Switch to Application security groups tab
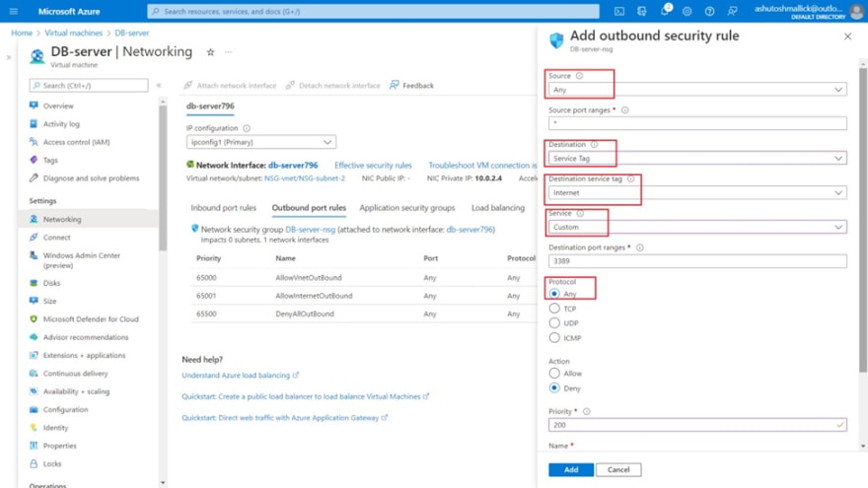 tap(406, 208)
